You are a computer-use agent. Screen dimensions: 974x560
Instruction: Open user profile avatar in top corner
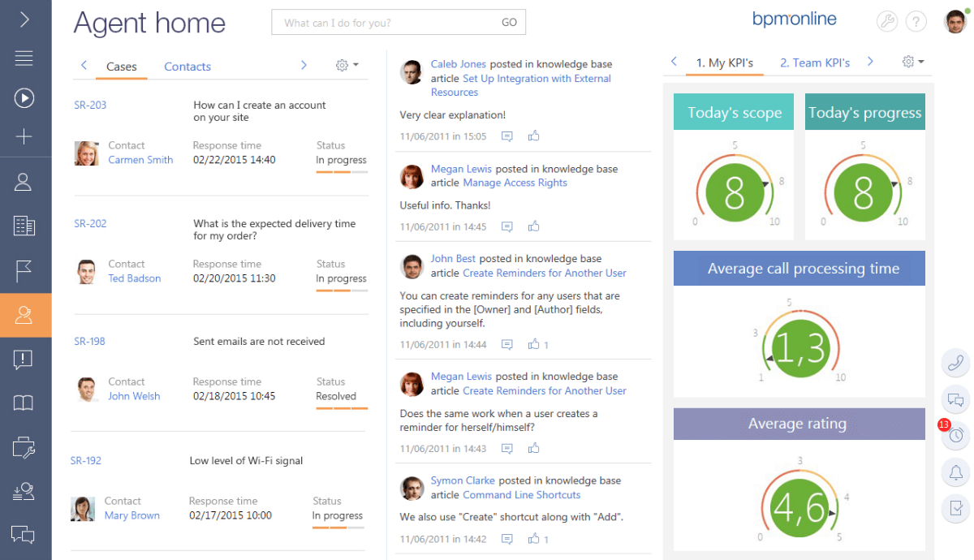tap(955, 22)
